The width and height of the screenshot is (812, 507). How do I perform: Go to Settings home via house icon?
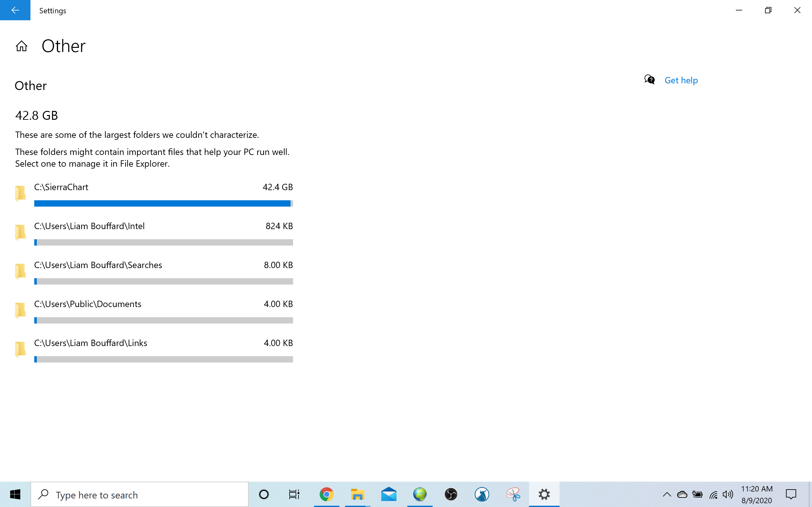(x=22, y=46)
